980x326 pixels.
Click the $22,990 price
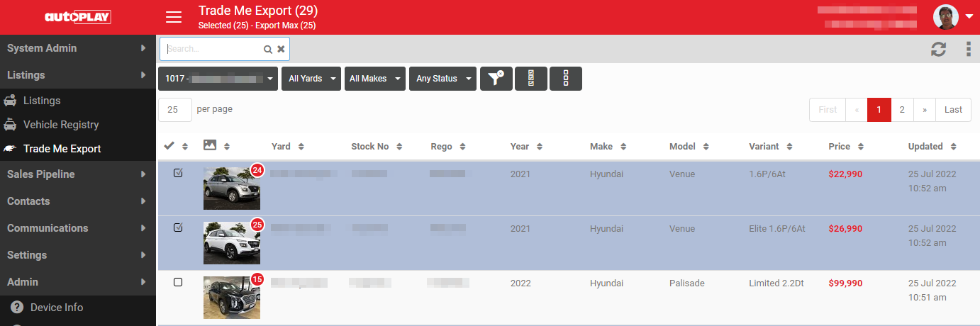[845, 174]
